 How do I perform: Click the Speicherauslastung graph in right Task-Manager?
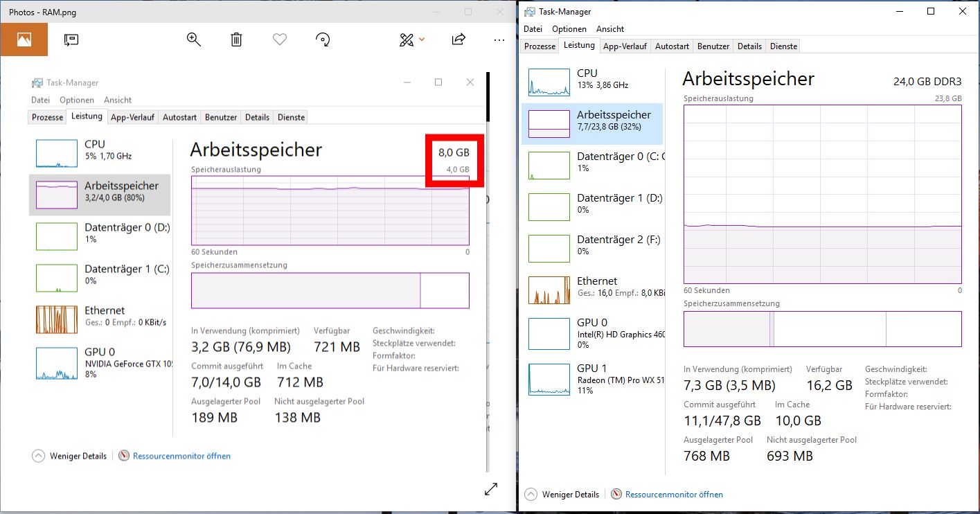823,194
